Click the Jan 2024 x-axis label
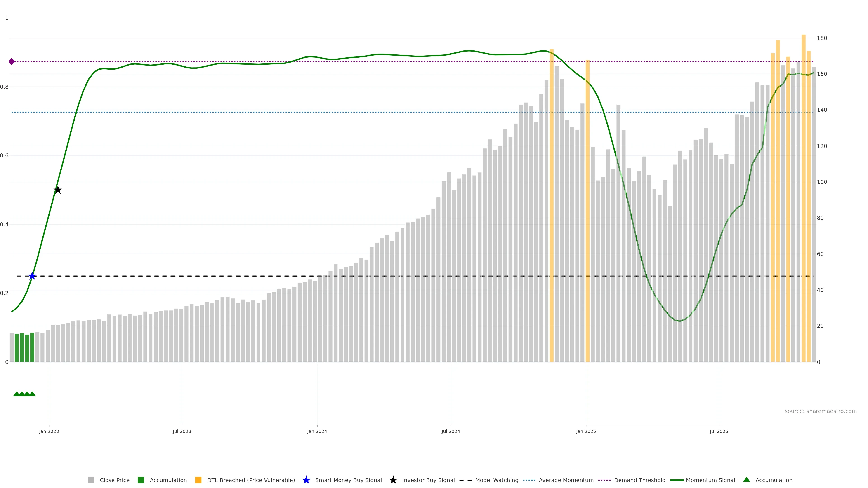This screenshot has height=488, width=868. [x=317, y=431]
